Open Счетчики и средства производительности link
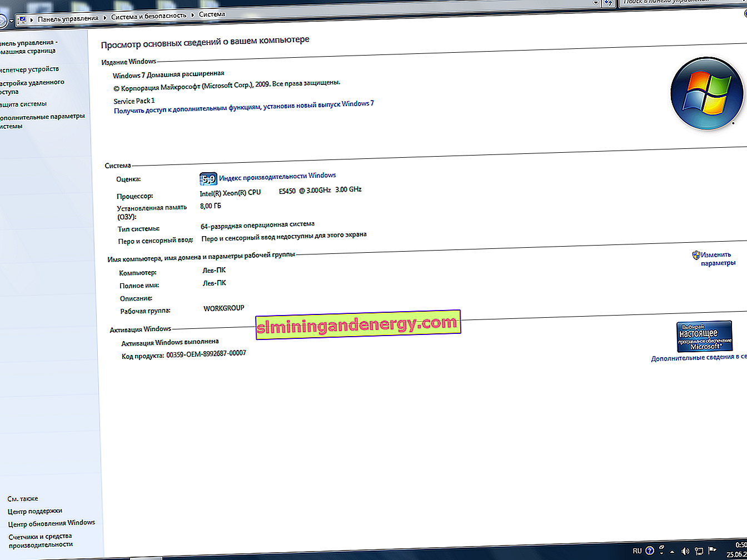The width and height of the screenshot is (747, 560). 41,541
